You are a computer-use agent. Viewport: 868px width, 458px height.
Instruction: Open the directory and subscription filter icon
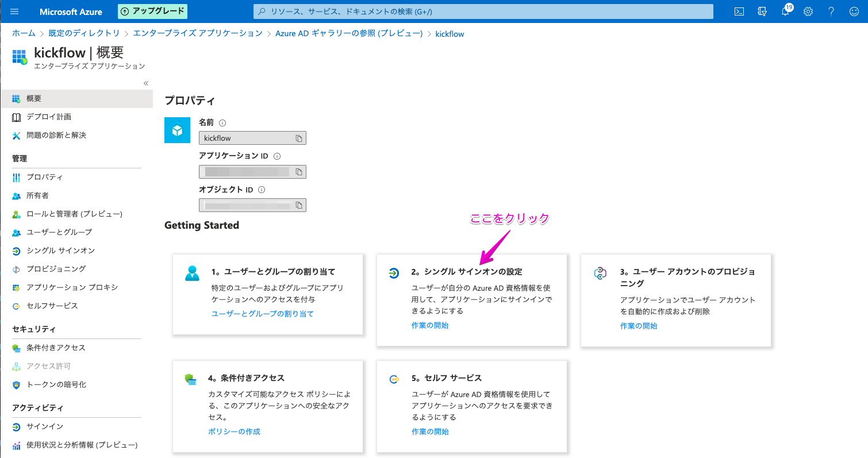point(763,11)
